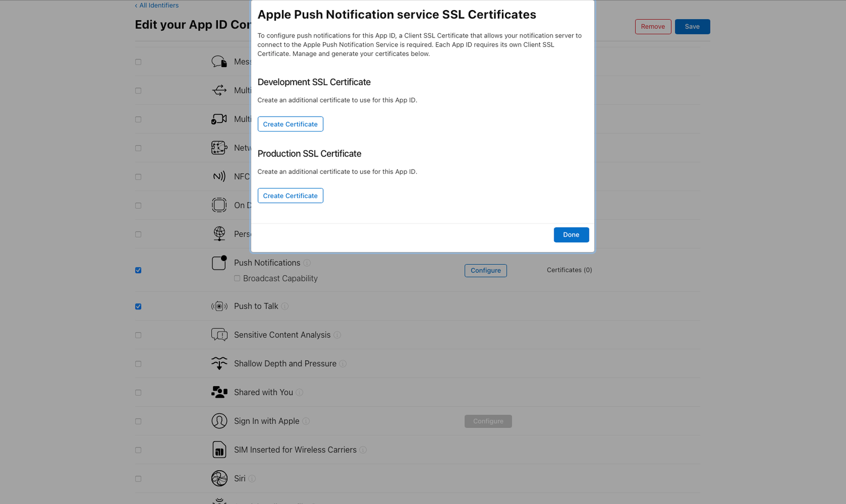The height and width of the screenshot is (504, 846).
Task: Click the Shallow Depth and Pressure icon
Action: point(219,363)
